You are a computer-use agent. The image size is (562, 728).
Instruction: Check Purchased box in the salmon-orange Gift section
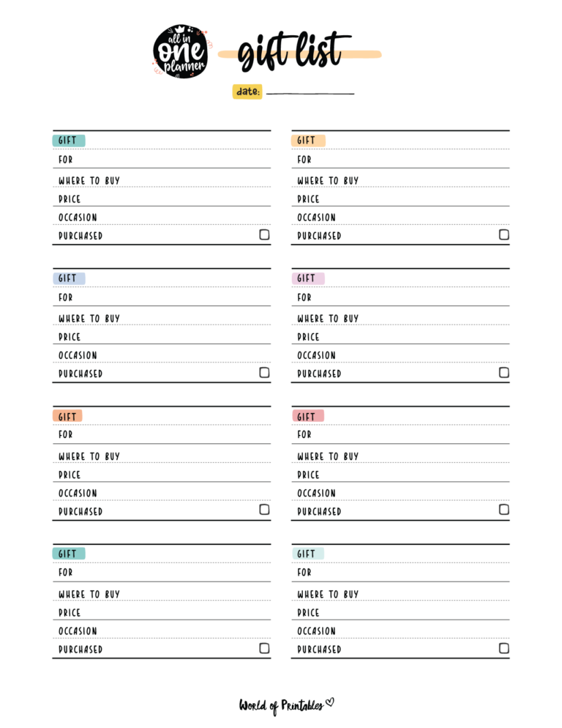click(x=264, y=510)
